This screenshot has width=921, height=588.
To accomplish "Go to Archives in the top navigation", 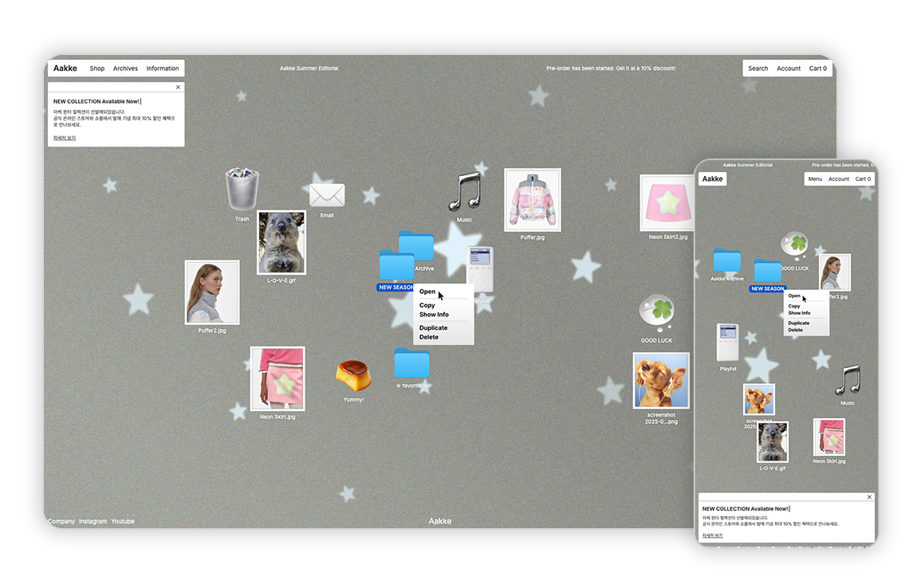I will (x=125, y=69).
